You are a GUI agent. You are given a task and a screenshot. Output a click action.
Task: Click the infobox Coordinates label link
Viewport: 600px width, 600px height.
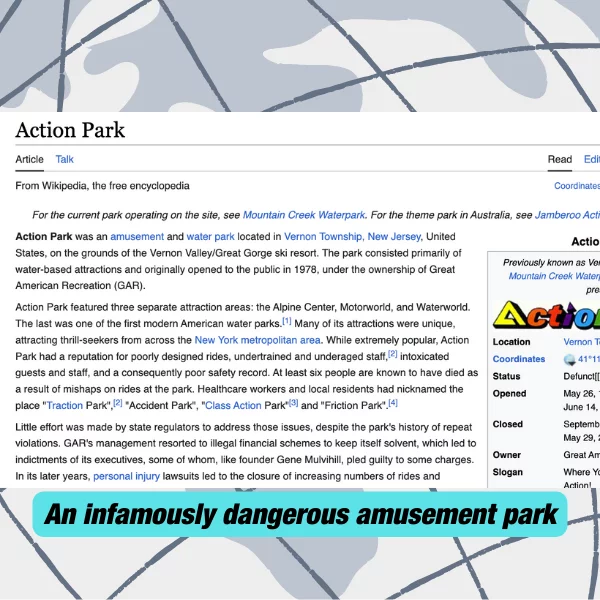click(518, 359)
